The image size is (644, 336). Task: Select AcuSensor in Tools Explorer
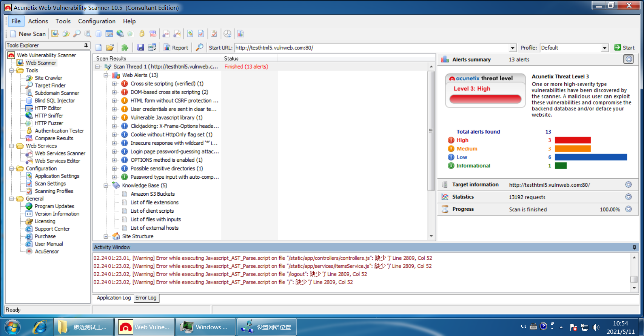pos(47,252)
